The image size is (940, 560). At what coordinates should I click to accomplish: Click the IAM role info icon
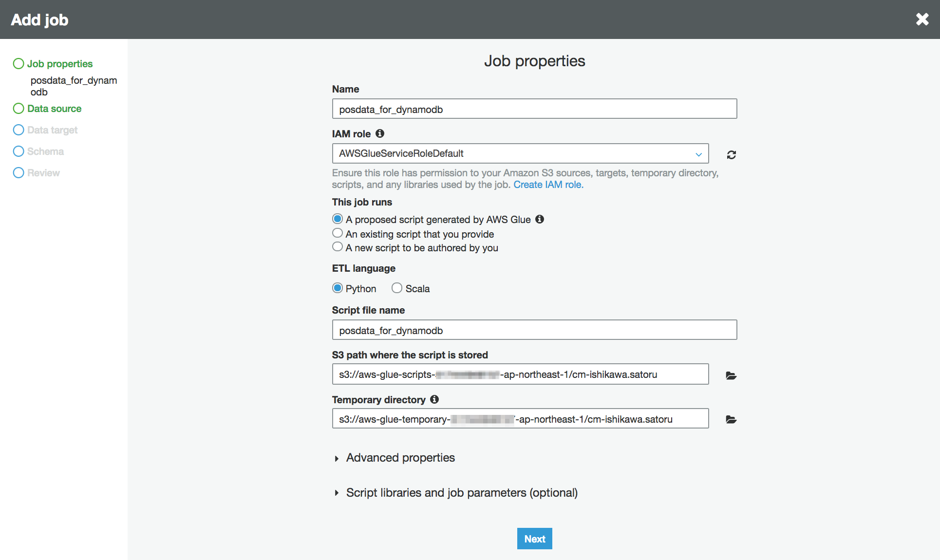pos(380,133)
